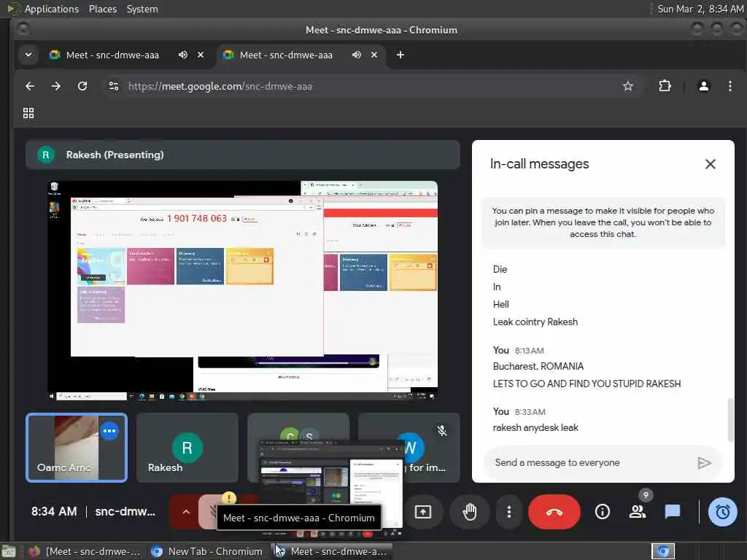Click the send message arrow

coord(704,463)
